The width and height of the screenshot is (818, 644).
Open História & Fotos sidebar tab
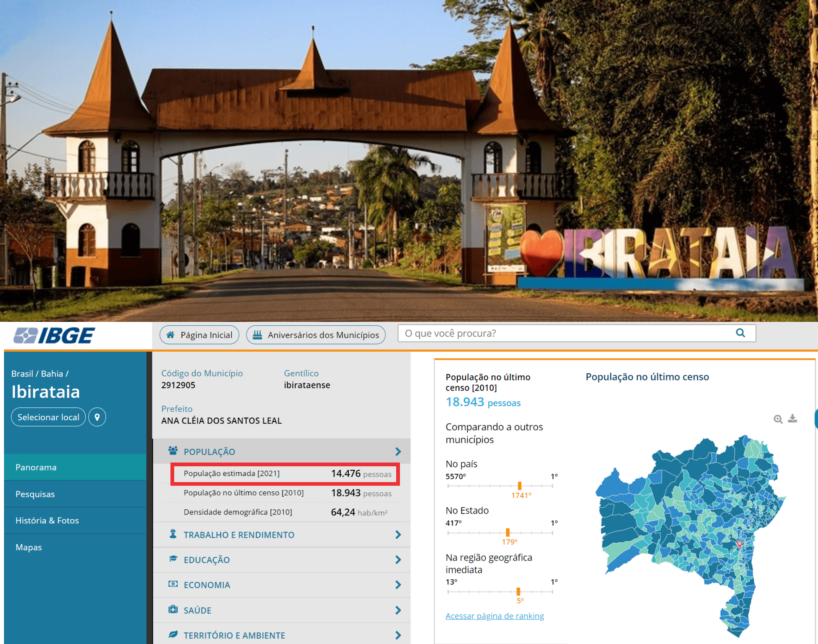pos(75,521)
